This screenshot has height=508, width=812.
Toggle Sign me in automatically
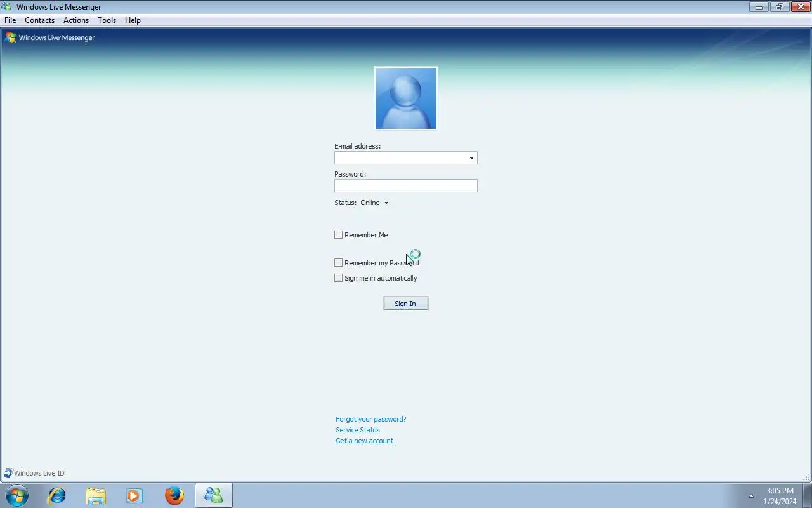coord(338,278)
